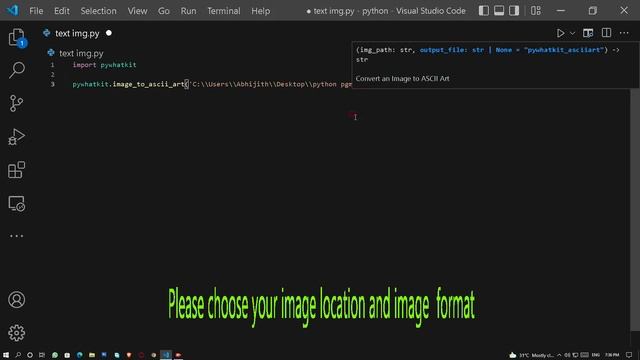Click the editor vertical scrollbar
The image size is (640, 360).
[635, 210]
